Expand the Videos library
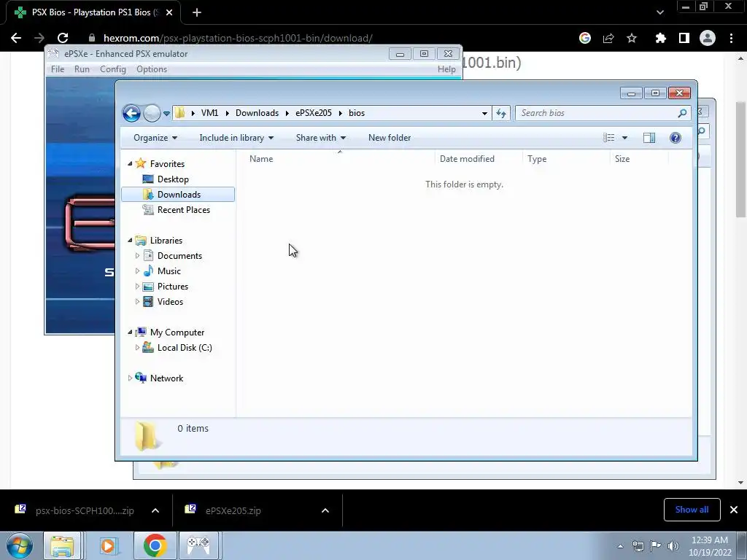The width and height of the screenshot is (747, 560). 137,301
